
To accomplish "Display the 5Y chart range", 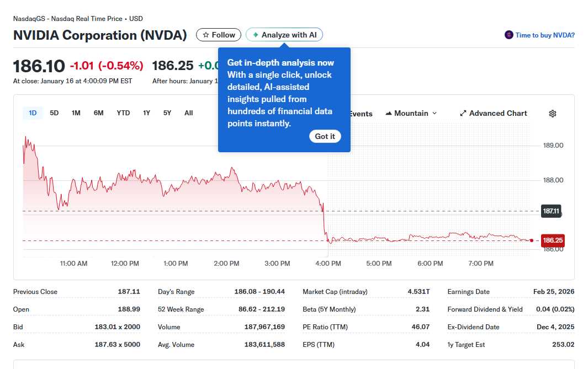I will tap(167, 113).
